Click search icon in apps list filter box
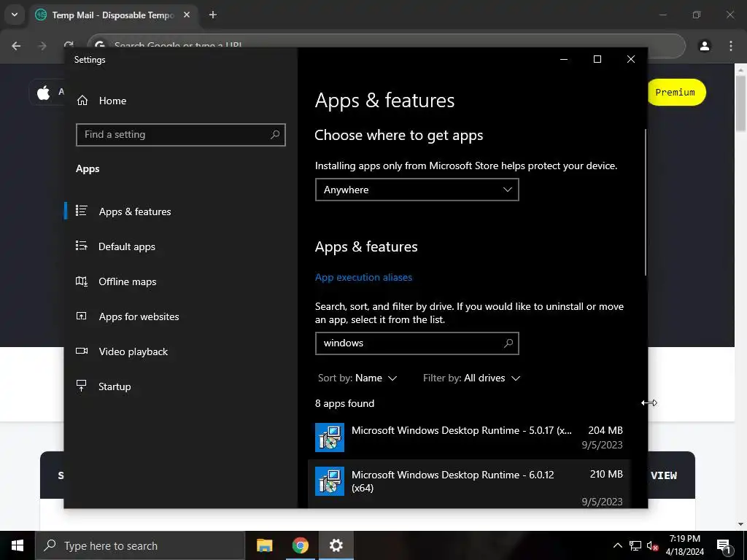The width and height of the screenshot is (747, 560). pyautogui.click(x=508, y=343)
